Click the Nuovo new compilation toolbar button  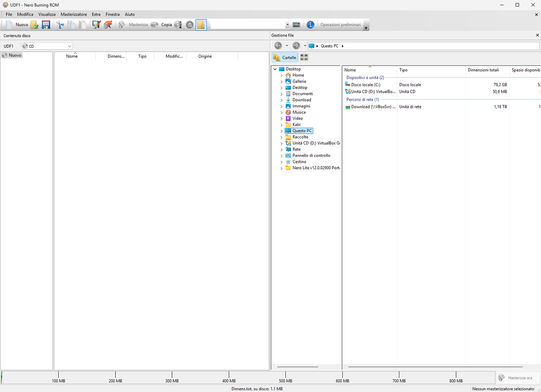(17, 25)
